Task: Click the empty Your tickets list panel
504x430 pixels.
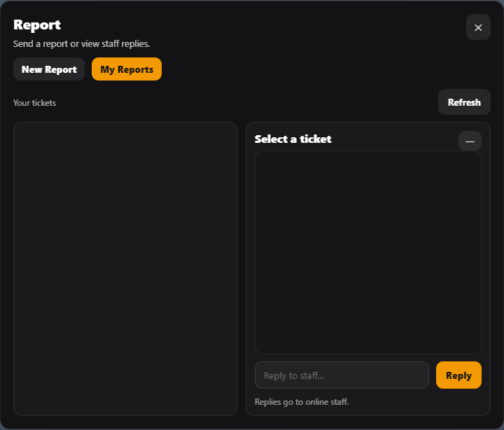Action: 125,269
